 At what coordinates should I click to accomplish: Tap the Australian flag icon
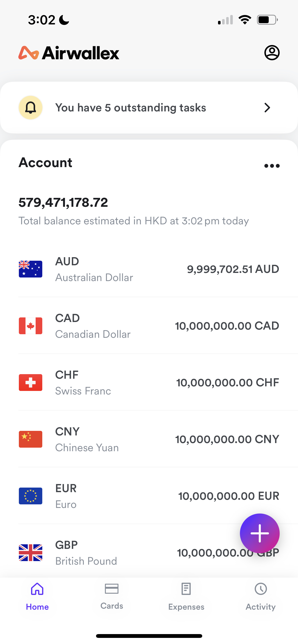pos(31,269)
